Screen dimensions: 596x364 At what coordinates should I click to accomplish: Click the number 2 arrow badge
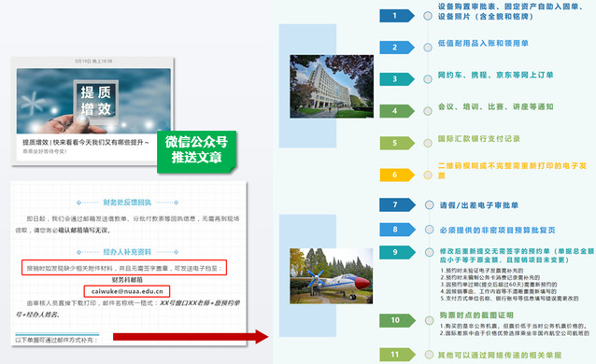coord(396,47)
